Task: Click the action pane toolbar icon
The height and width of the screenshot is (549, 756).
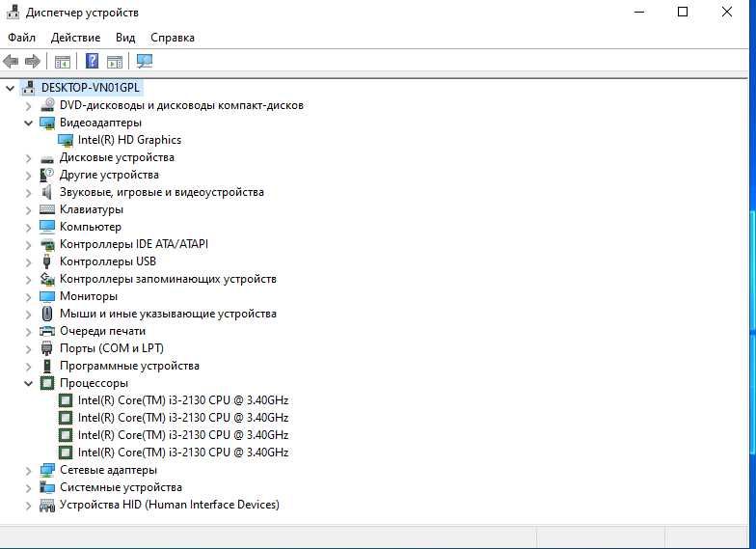Action: click(115, 62)
